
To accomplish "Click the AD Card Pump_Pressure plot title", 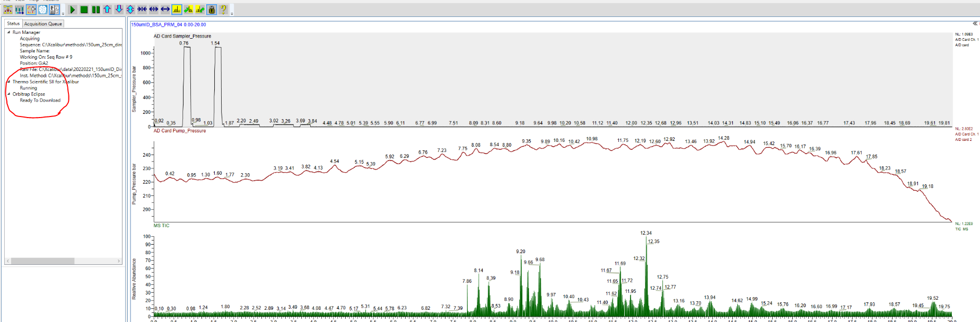I will click(x=180, y=131).
